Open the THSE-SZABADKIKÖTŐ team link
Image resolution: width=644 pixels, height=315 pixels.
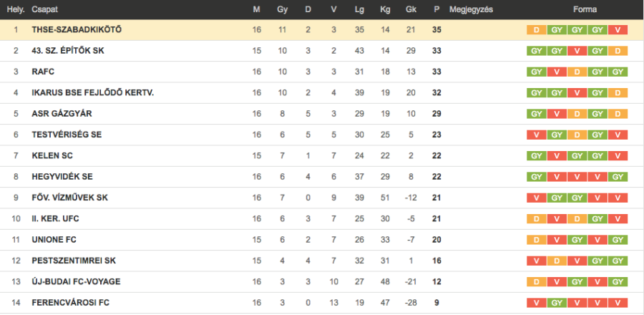coord(77,30)
